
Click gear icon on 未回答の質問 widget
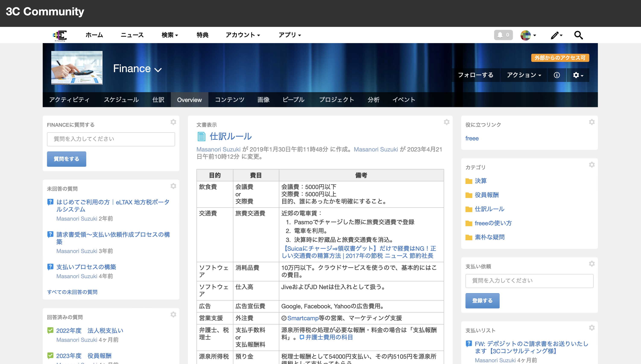(173, 186)
